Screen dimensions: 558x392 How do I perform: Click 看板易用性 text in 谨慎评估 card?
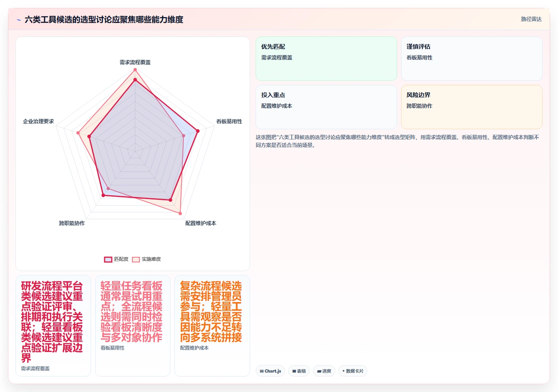419,57
